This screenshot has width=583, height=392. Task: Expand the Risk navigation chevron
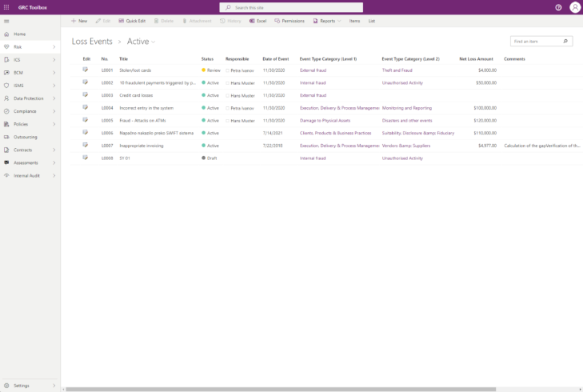click(x=54, y=47)
